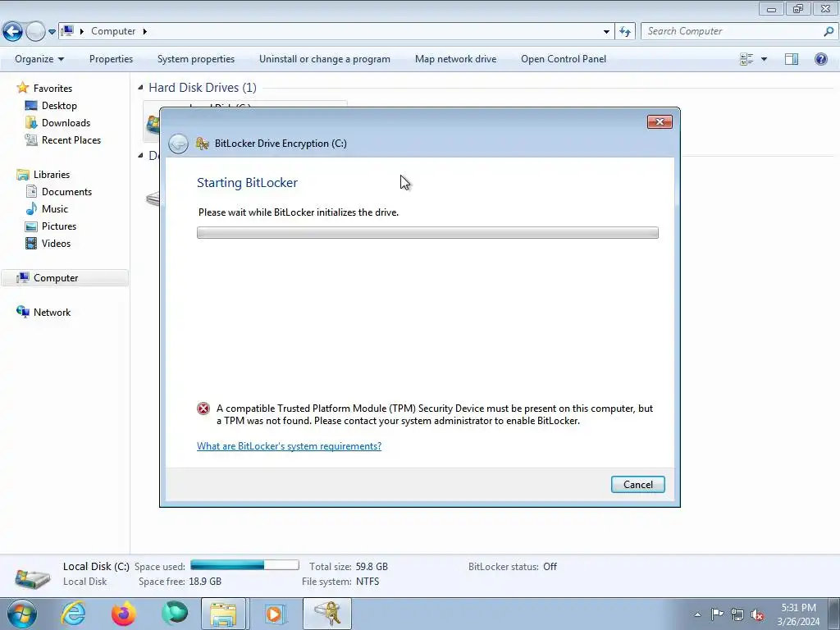Click the Cancel button in BitLocker dialog
The width and height of the screenshot is (840, 630).
[637, 484]
